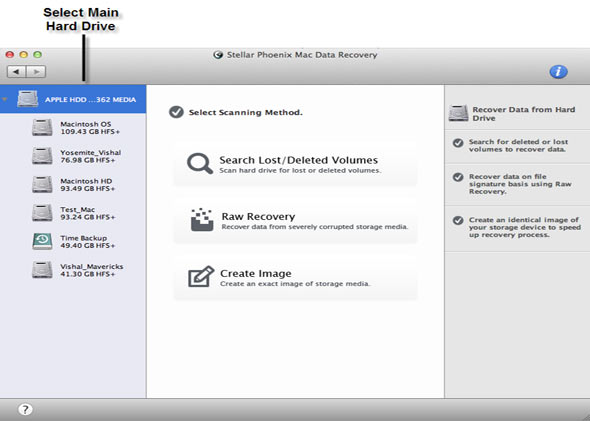Start Raw Recovery scanning method
Screen dimensions: 590x421
(295, 220)
